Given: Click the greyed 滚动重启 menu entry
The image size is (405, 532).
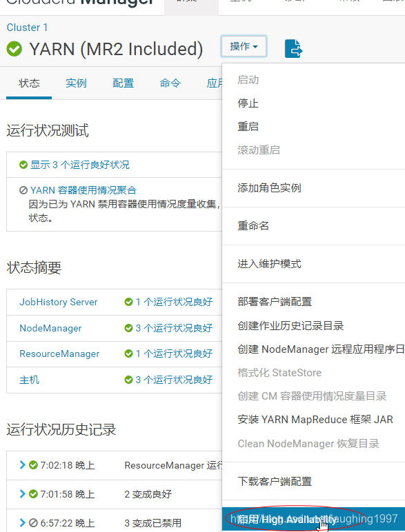Looking at the screenshot, I should click(259, 150).
